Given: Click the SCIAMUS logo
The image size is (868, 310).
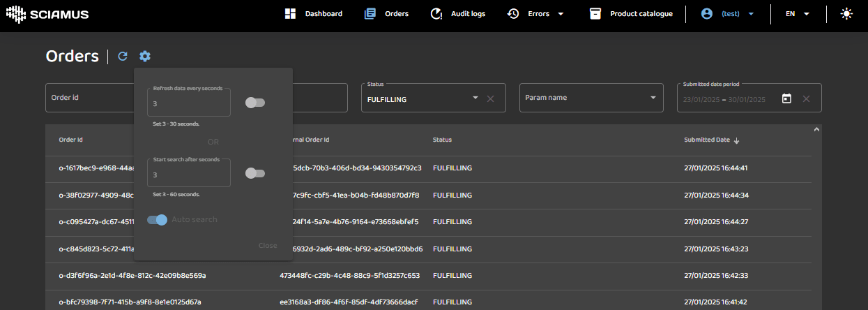Looking at the screenshot, I should (47, 14).
